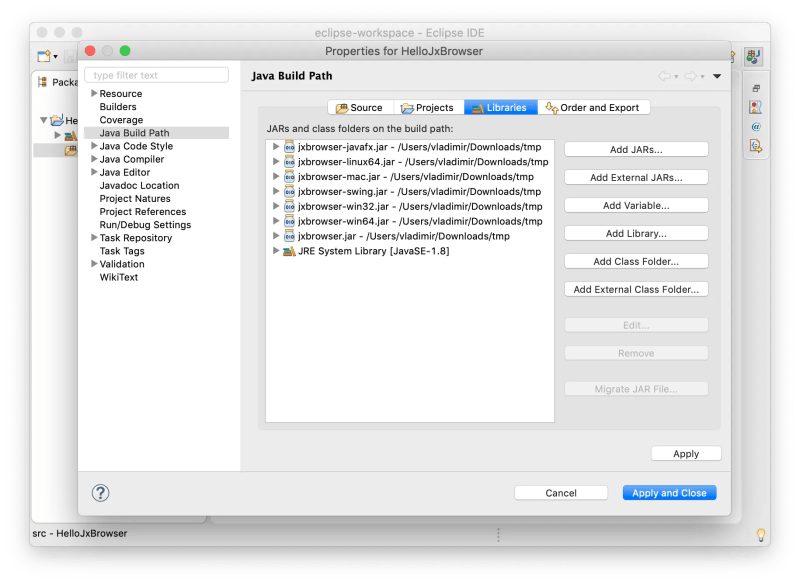Click Add Variable... button
Screen dimensions: 800x583
click(636, 206)
